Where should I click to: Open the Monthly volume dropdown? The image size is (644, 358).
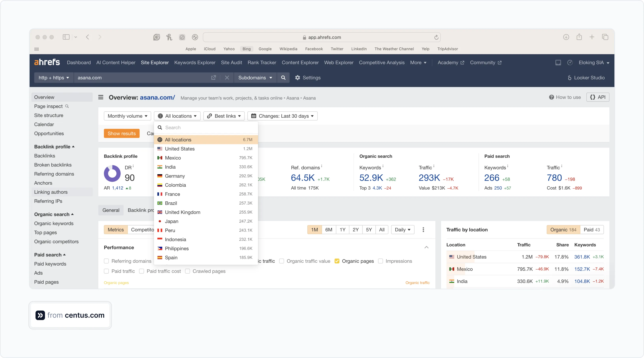tap(127, 116)
